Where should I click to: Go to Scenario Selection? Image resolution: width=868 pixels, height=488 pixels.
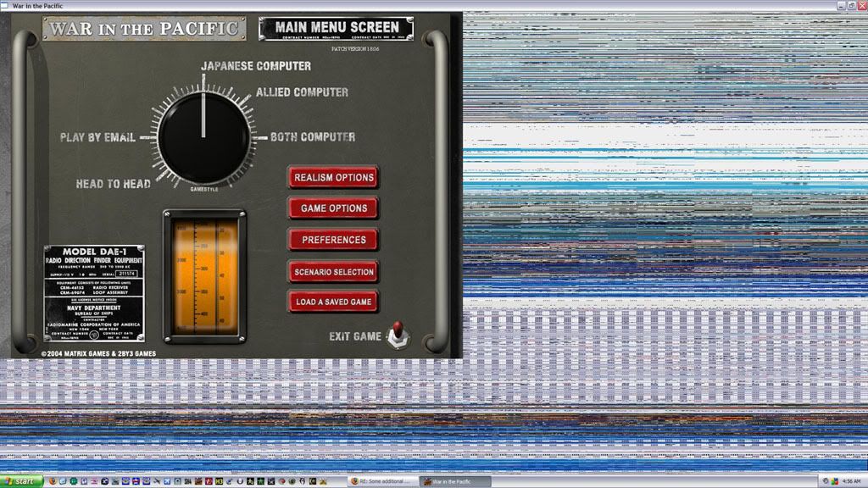click(334, 272)
